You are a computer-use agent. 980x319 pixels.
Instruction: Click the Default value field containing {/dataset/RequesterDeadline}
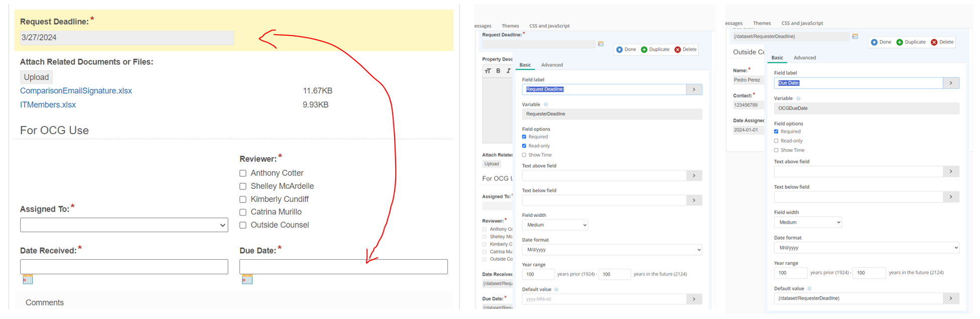[x=857, y=298]
